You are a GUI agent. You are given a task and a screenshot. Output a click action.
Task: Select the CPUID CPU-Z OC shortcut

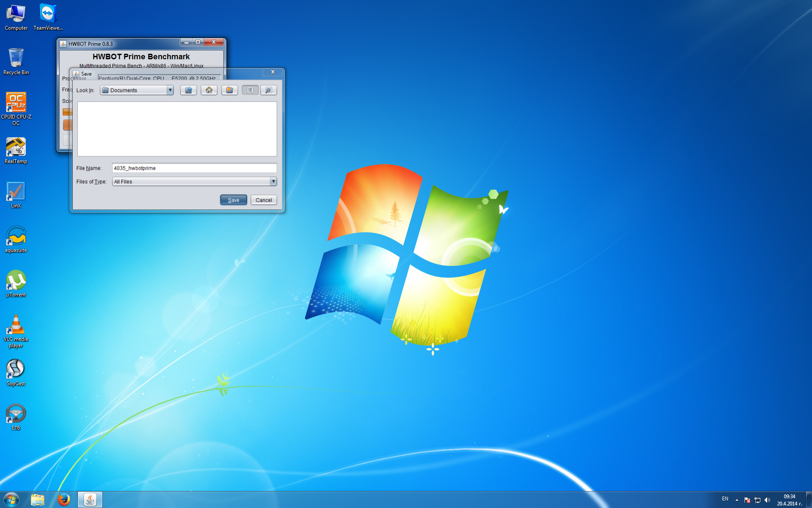[x=16, y=109]
